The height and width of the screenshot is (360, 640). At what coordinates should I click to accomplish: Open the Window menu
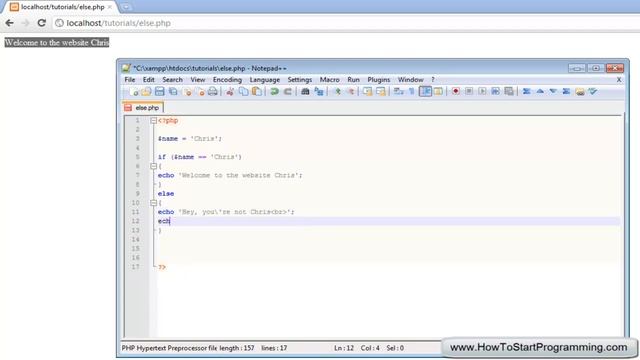coord(411,80)
